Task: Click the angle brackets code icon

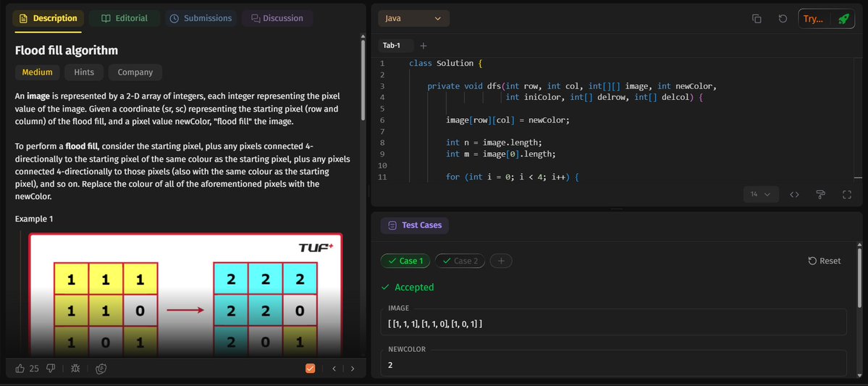Action: [x=794, y=194]
